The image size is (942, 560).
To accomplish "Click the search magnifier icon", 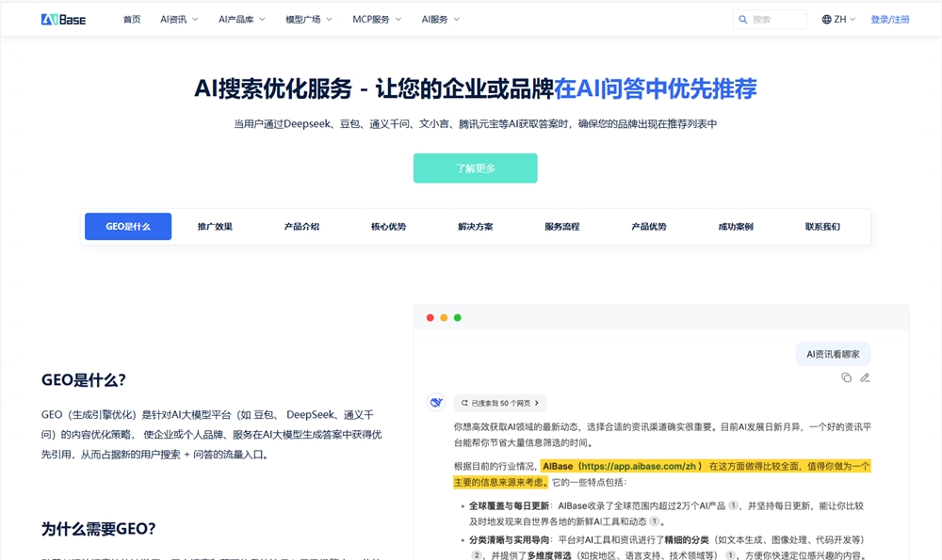I will 744,19.
